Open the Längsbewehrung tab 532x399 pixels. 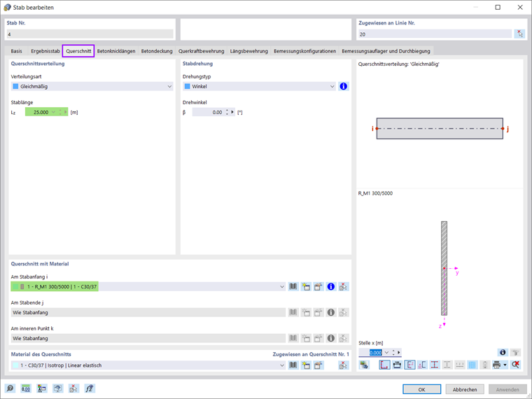pyautogui.click(x=248, y=51)
